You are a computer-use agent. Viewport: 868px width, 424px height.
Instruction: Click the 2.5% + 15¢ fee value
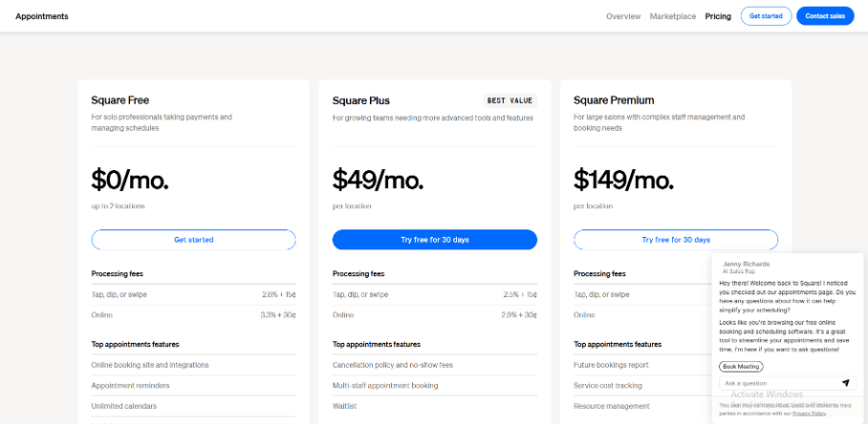520,295
